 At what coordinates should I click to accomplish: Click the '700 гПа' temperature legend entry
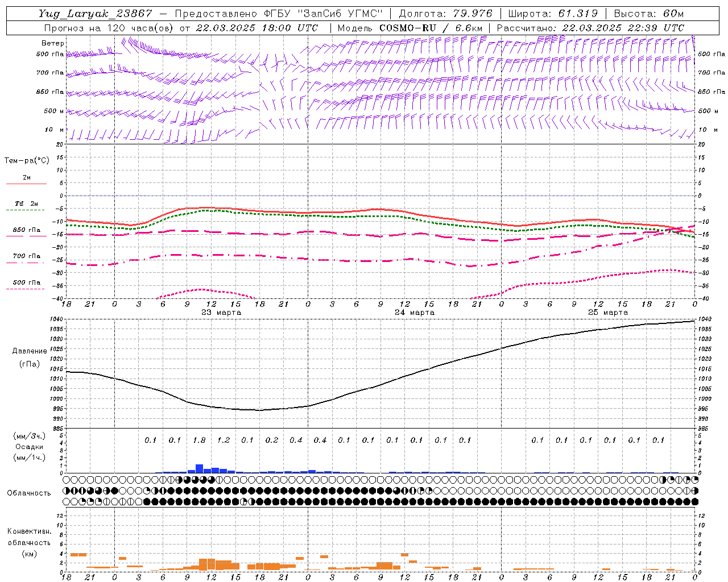click(26, 256)
